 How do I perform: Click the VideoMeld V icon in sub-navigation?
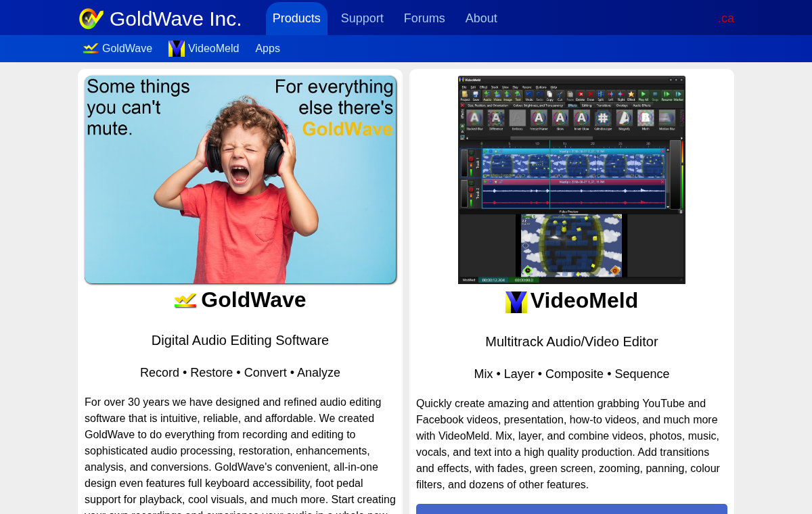(177, 49)
